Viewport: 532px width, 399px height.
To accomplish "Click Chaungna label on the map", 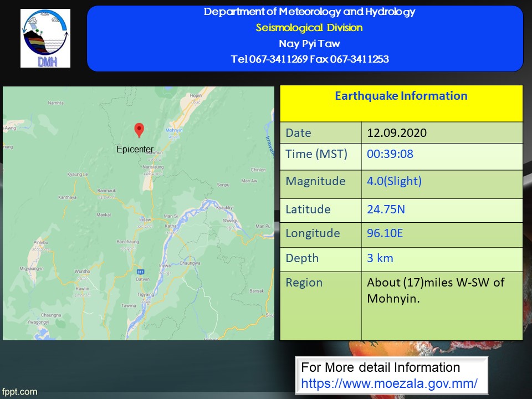I will tap(51, 315).
